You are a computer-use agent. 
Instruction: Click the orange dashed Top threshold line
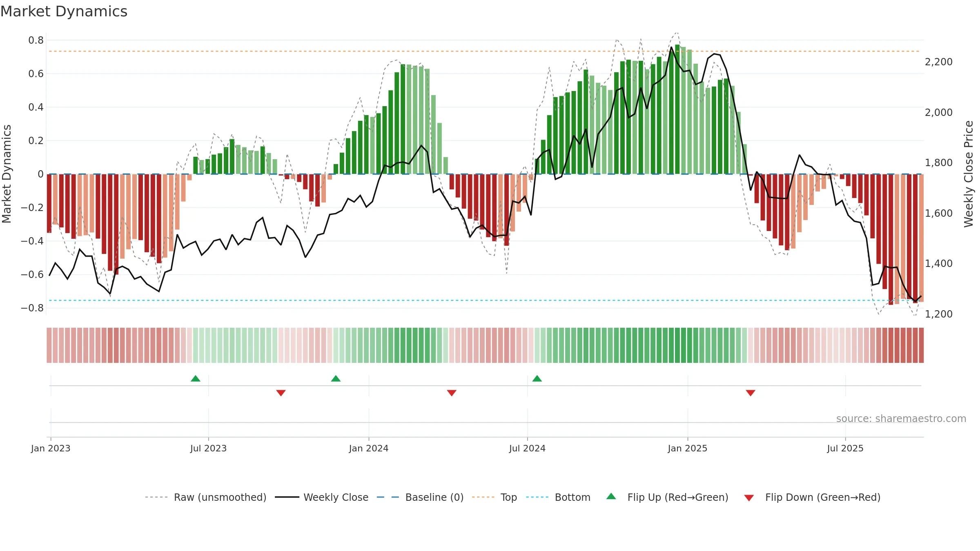coord(484,51)
